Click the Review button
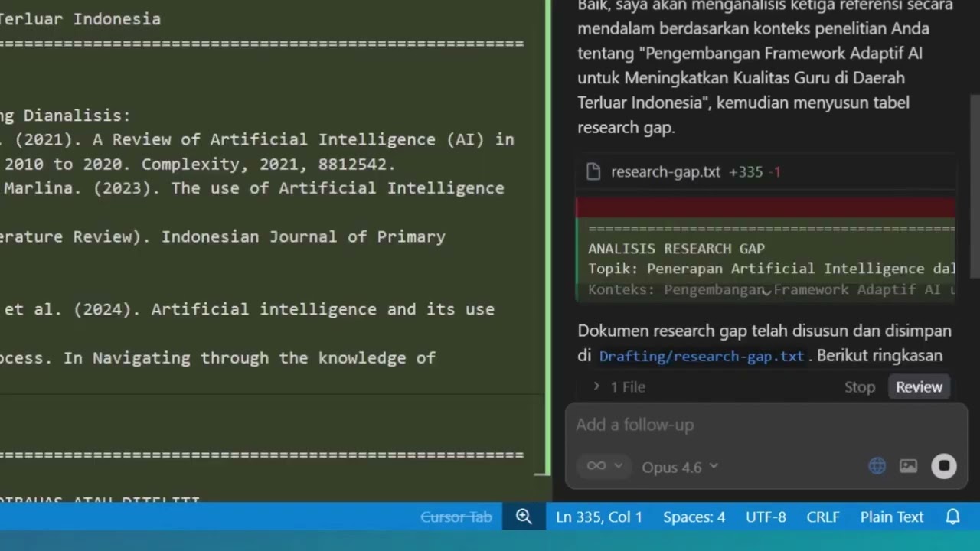 tap(919, 387)
